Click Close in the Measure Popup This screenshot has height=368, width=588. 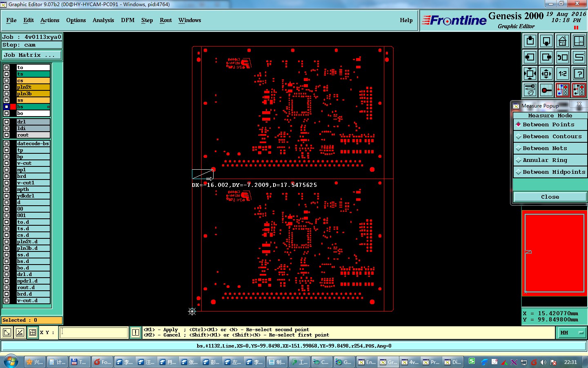point(550,197)
